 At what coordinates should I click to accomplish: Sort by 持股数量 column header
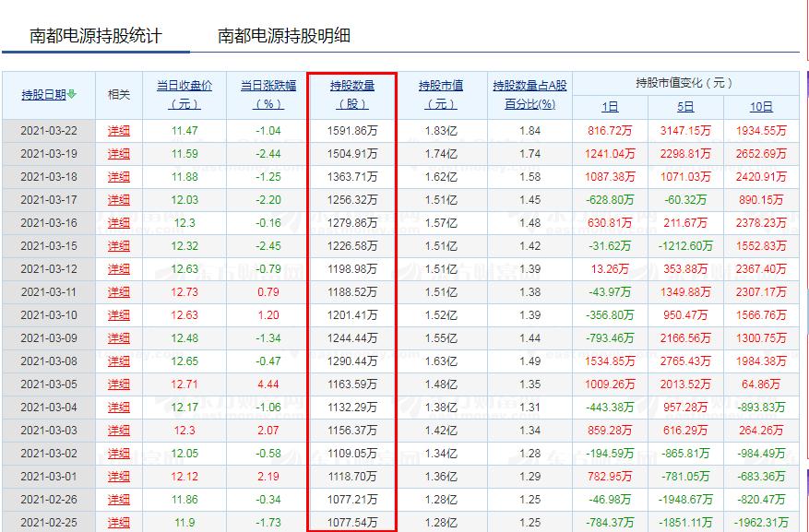(x=352, y=95)
